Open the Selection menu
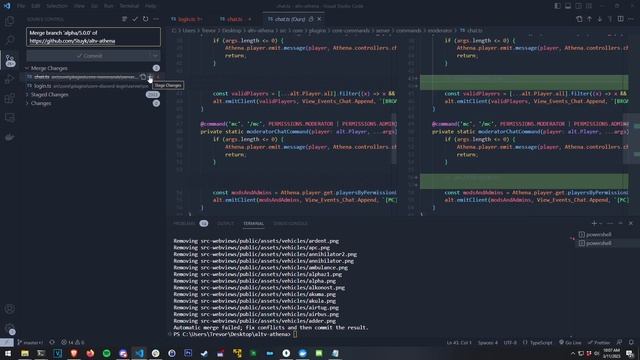 pyautogui.click(x=57, y=6)
